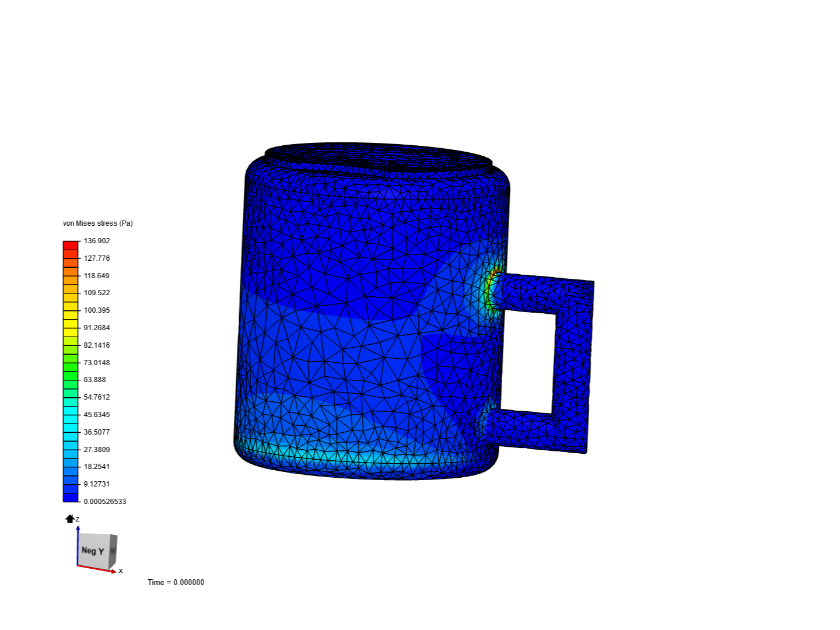Click the red x axis arrow

tap(97, 569)
